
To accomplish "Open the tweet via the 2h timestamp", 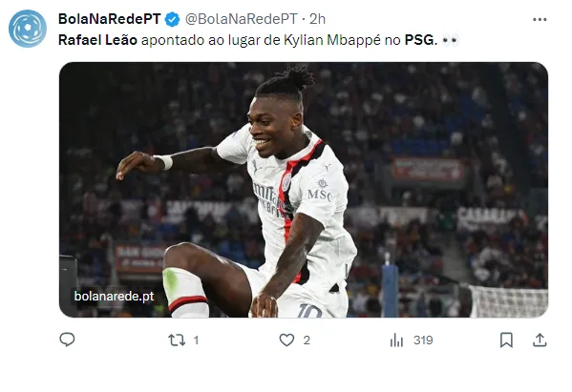I will [317, 19].
